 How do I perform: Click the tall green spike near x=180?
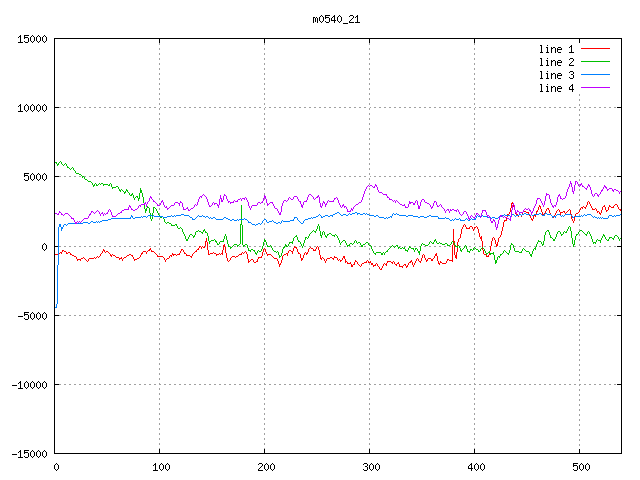pos(241,224)
